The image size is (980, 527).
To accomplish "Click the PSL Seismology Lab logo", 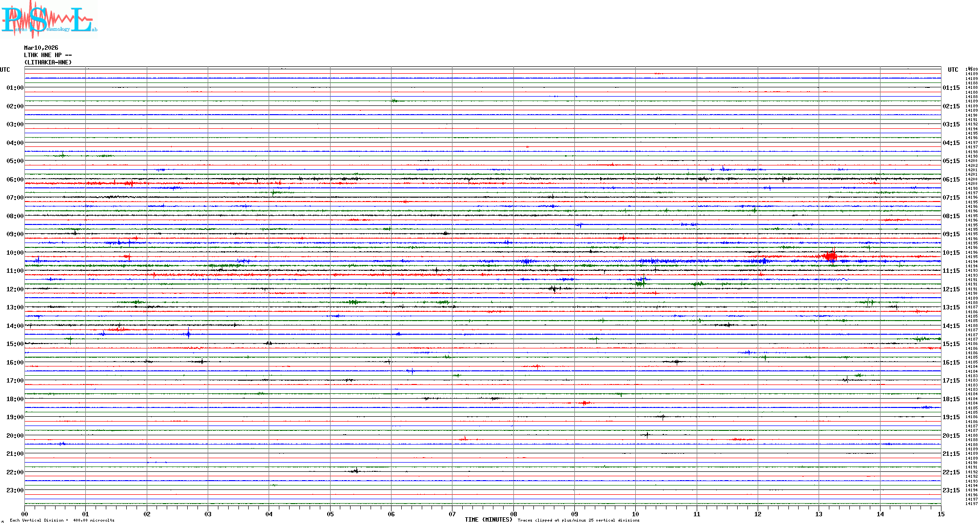I will (49, 20).
